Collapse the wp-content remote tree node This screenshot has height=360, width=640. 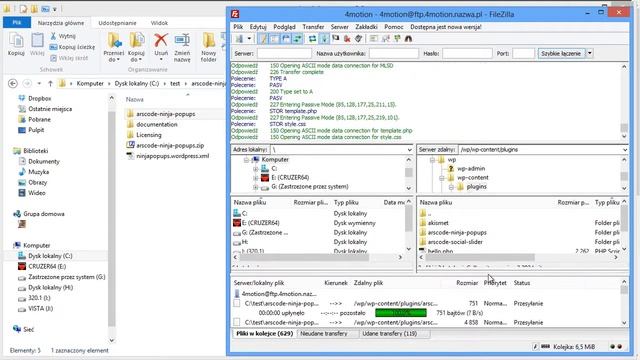(x=442, y=178)
